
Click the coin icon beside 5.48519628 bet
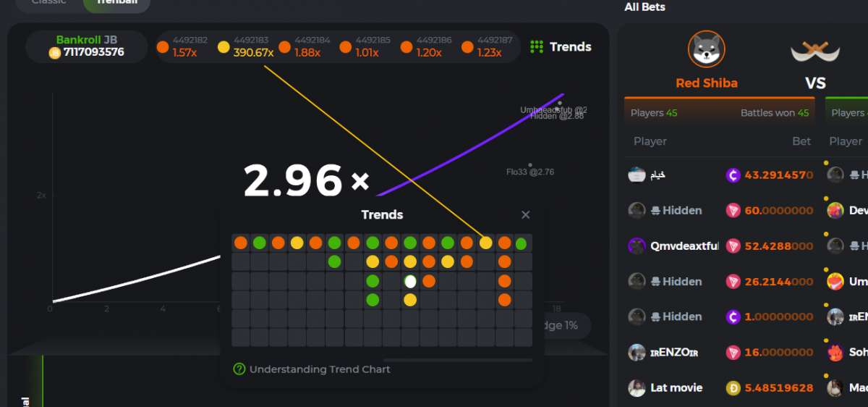pos(733,388)
